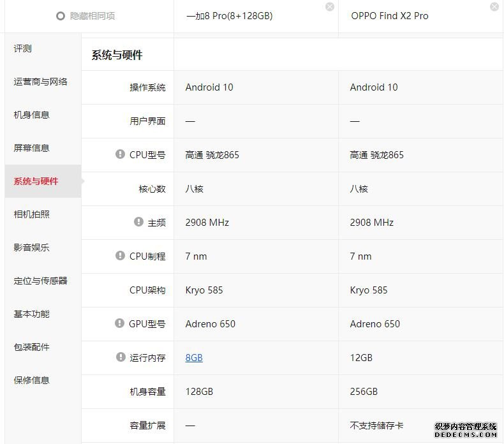The image size is (504, 444).
Task: Select Kryo 585 under OPPO Find X2 Pro
Action: coord(369,290)
